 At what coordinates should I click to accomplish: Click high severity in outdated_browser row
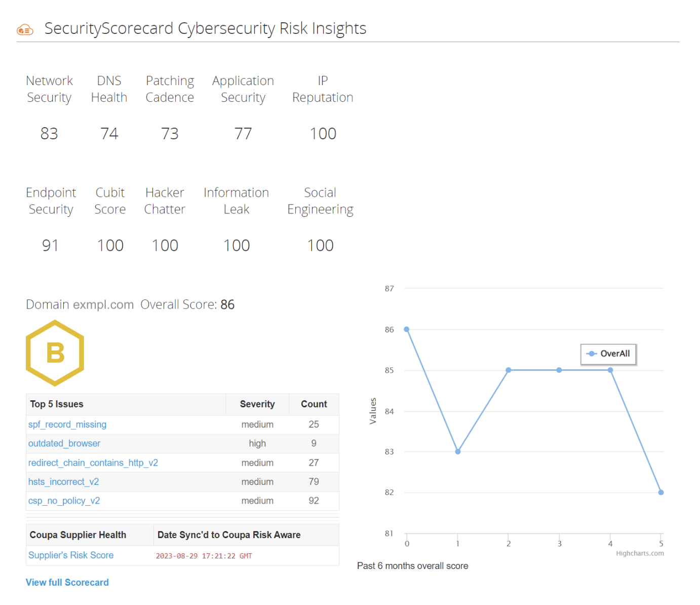tap(257, 443)
